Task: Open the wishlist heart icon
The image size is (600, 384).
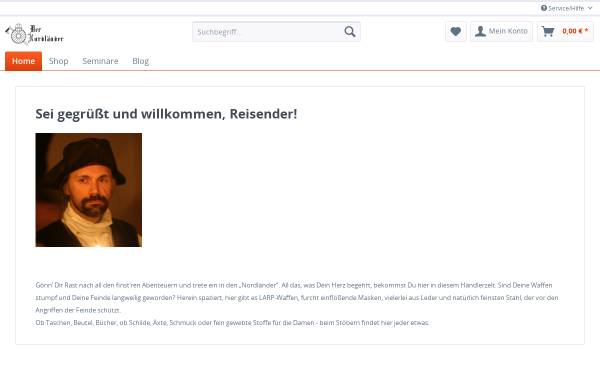Action: [456, 31]
